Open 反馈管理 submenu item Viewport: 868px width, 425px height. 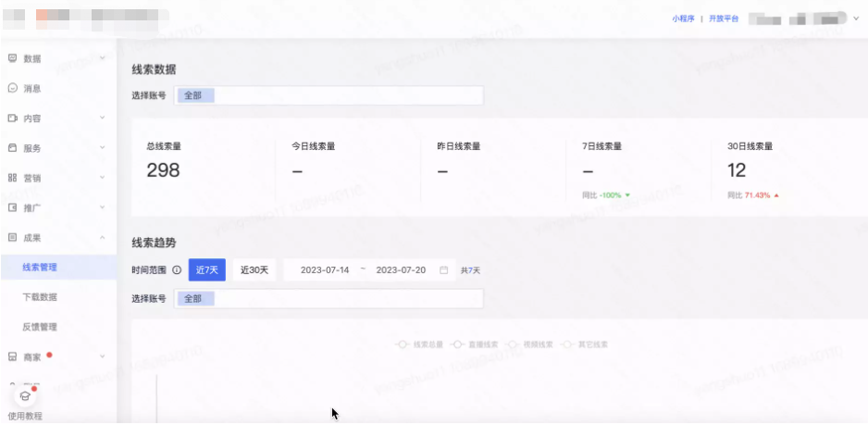(x=40, y=327)
